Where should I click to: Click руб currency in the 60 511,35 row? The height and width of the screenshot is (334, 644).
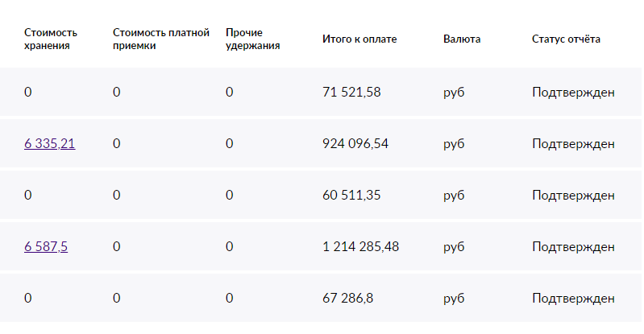pos(454,196)
